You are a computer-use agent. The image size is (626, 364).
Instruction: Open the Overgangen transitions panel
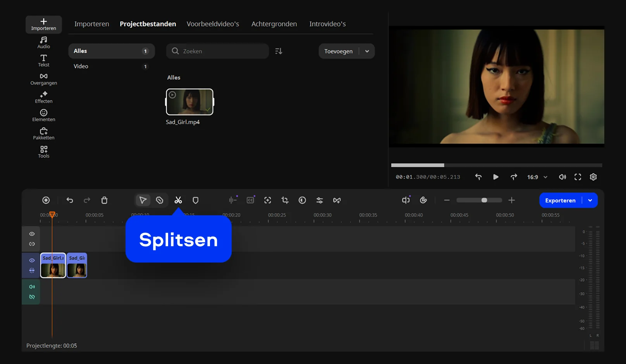(43, 79)
